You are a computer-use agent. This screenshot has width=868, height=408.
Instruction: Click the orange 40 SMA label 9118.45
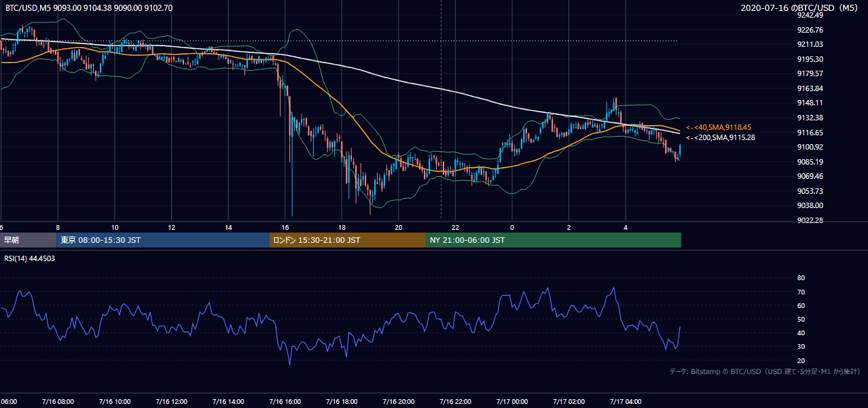tap(719, 127)
